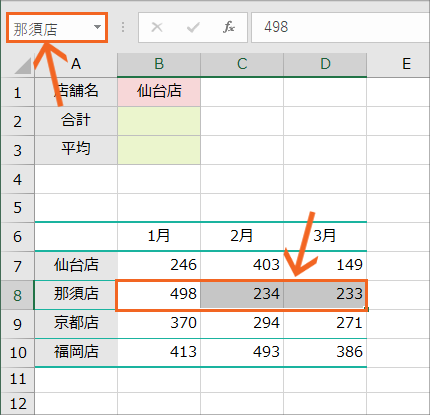Image resolution: width=430 pixels, height=415 pixels.
Task: Click the Enter checkmark formula bar icon
Action: click(x=193, y=27)
